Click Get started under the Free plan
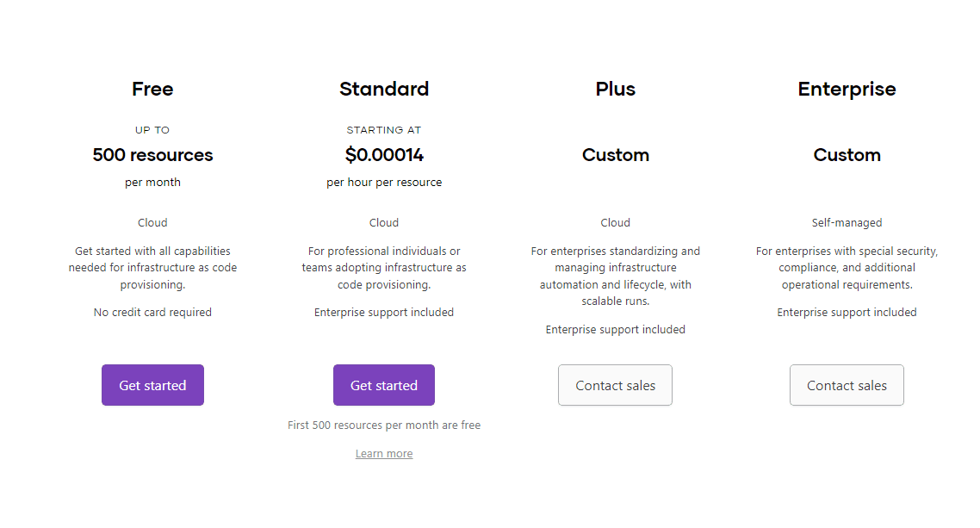This screenshot has width=980, height=528. [x=152, y=385]
